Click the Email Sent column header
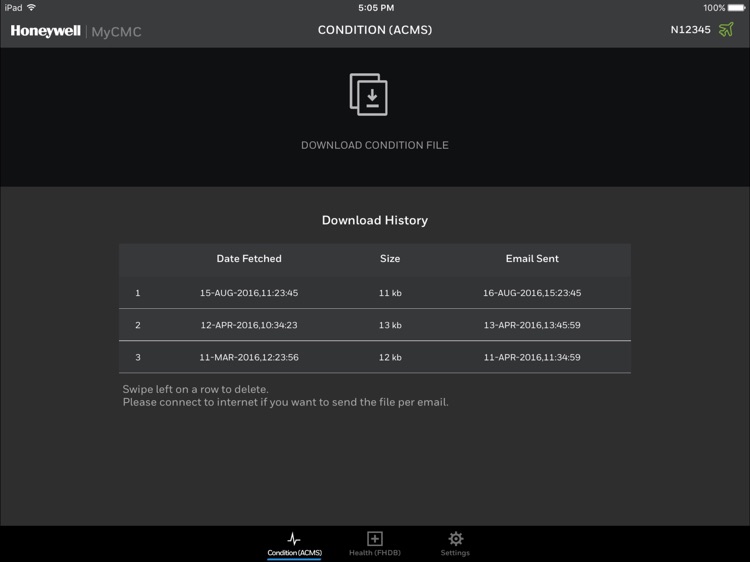The image size is (750, 562). pyautogui.click(x=532, y=259)
